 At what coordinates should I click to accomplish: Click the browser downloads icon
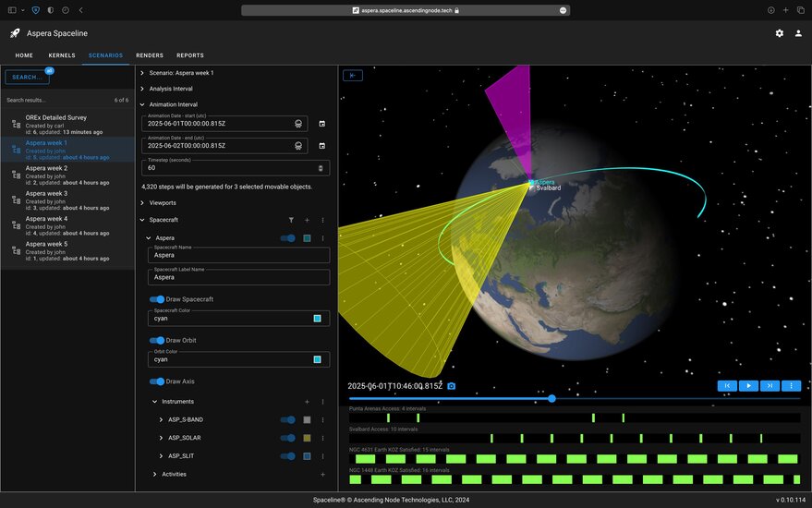pos(770,10)
